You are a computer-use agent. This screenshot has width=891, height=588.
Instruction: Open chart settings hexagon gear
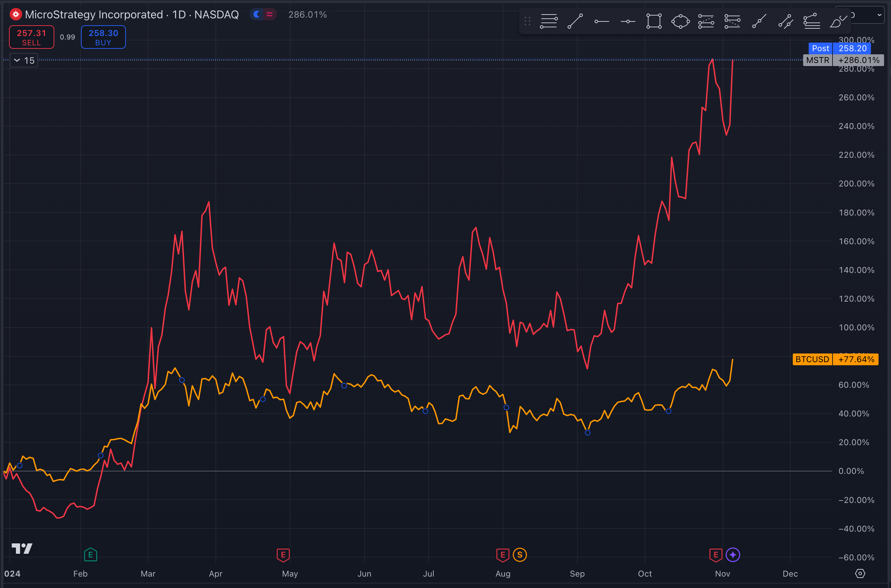point(860,573)
